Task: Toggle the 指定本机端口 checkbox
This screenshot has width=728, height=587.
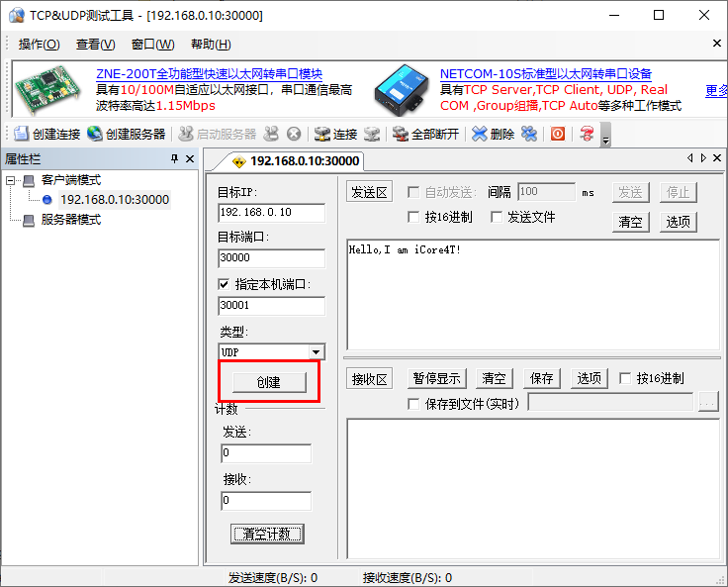Action: (224, 284)
